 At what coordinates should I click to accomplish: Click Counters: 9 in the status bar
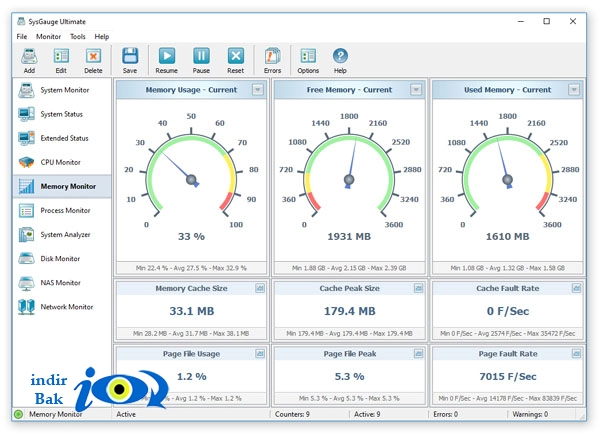pyautogui.click(x=292, y=414)
